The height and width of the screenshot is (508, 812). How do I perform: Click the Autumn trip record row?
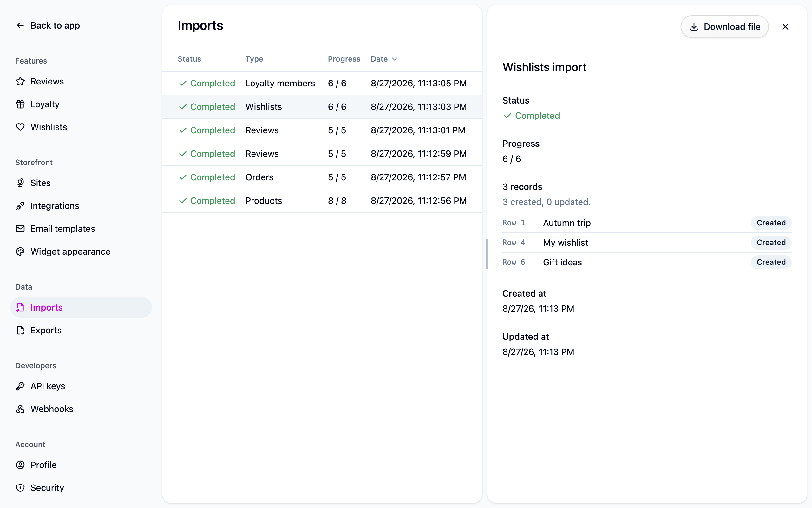[x=647, y=223]
